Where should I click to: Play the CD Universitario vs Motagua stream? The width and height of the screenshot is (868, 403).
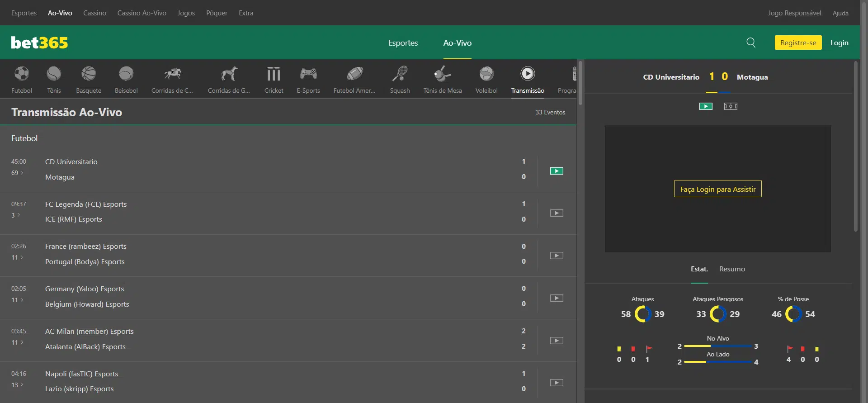pos(557,171)
